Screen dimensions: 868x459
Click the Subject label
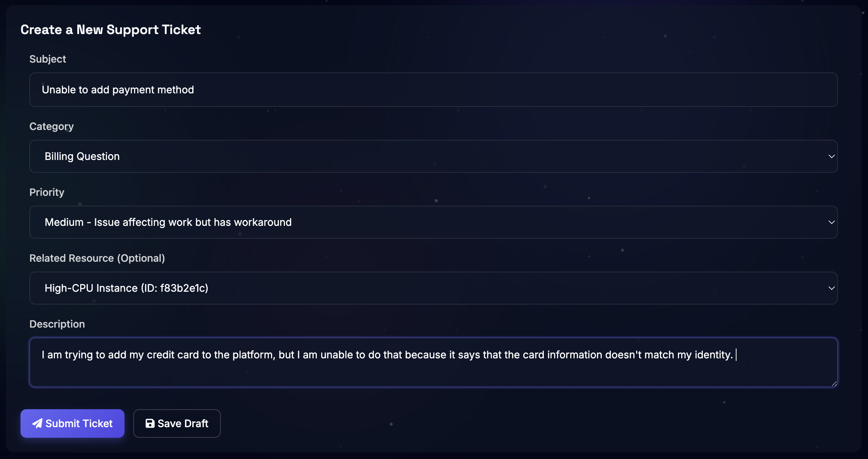[x=48, y=59]
